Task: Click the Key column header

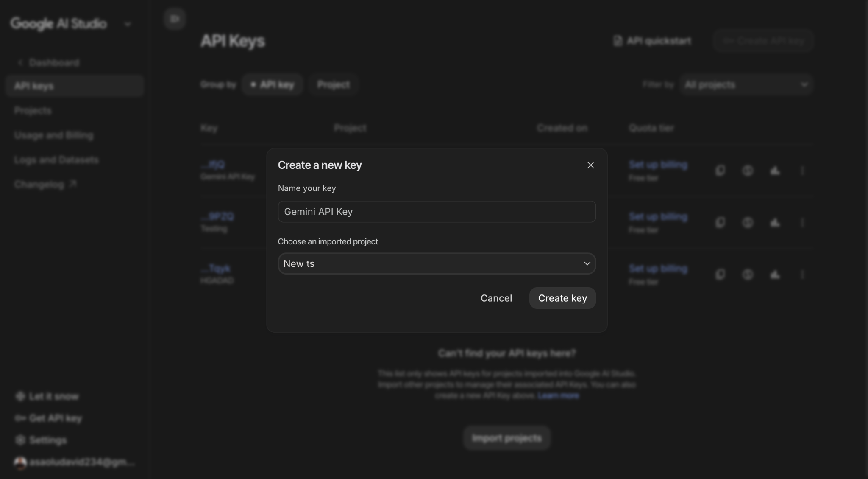Action: pyautogui.click(x=209, y=128)
